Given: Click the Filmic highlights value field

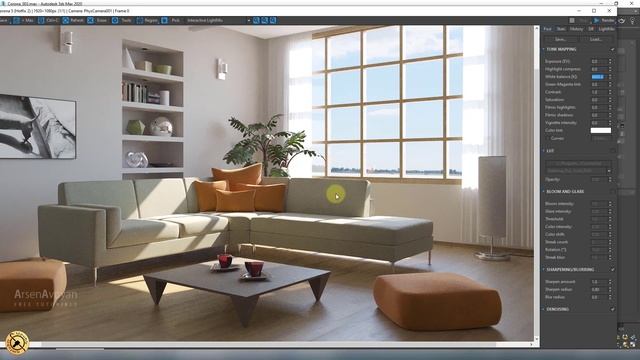Looking at the screenshot, I should [x=598, y=107].
